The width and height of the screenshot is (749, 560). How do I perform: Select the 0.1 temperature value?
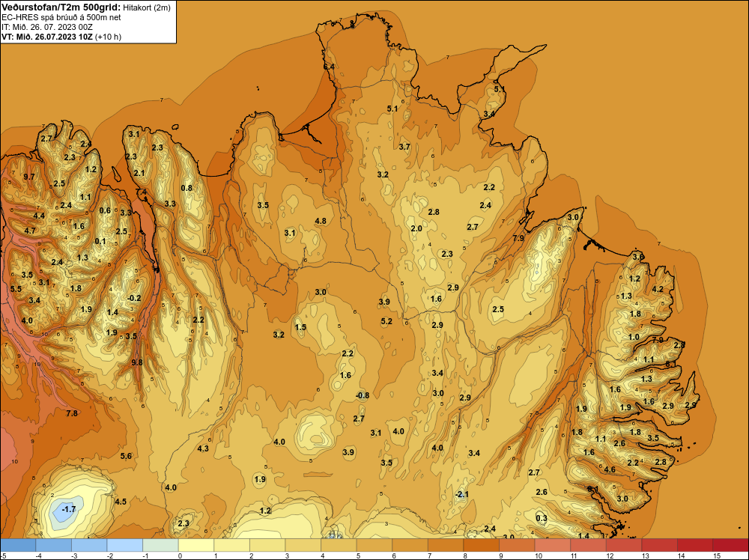click(100, 241)
